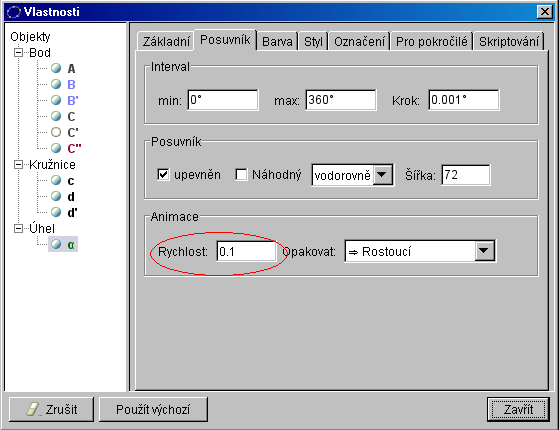This screenshot has height=430, width=559.
Task: Open the vodorovně orientation dropdown
Action: [x=382, y=175]
